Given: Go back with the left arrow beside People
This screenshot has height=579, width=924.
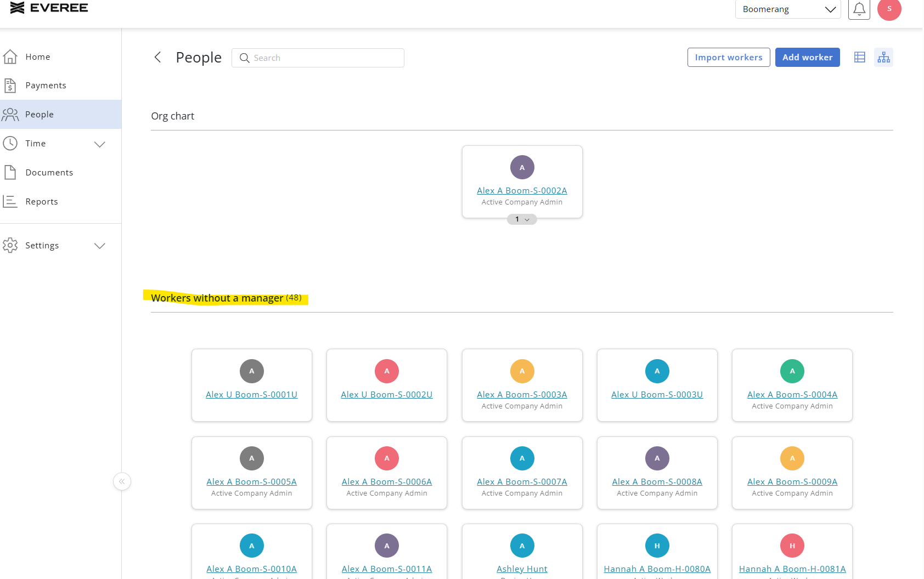Looking at the screenshot, I should click(157, 57).
